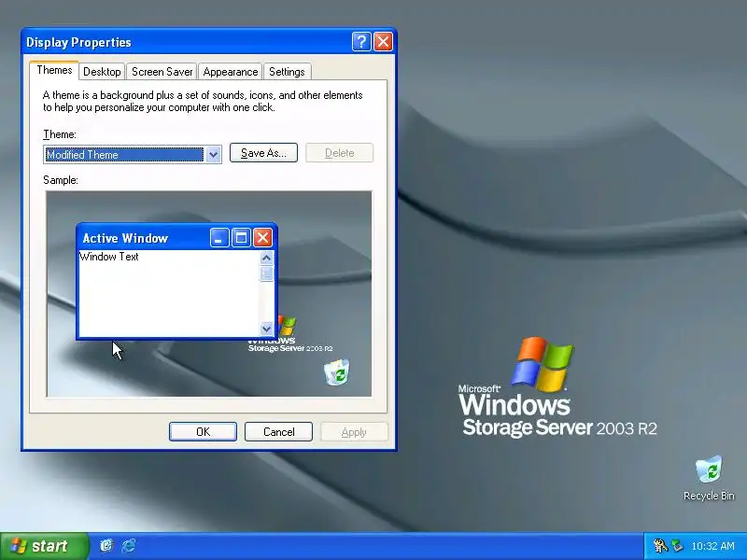The width and height of the screenshot is (747, 560).
Task: Cancel the Display Properties dialog
Action: tap(278, 431)
